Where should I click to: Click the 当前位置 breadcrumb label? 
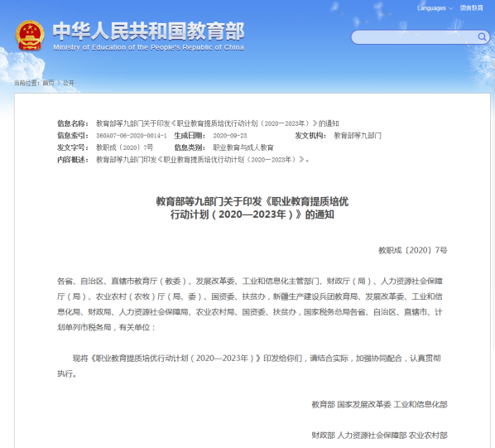coord(26,83)
